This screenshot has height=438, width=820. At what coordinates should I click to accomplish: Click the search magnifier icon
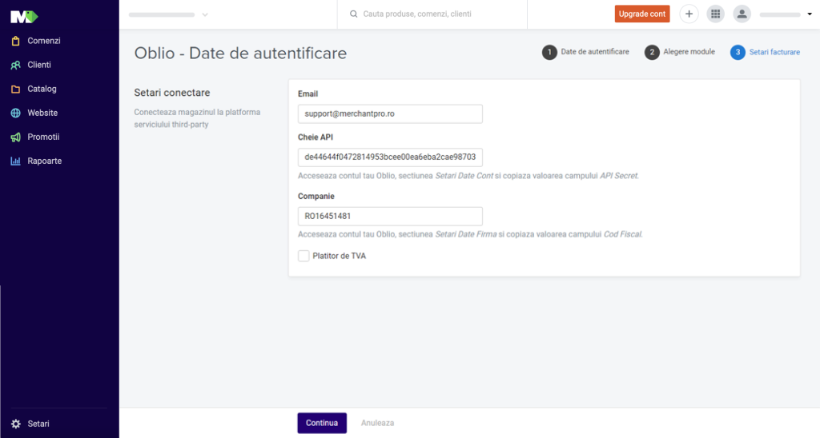click(354, 14)
